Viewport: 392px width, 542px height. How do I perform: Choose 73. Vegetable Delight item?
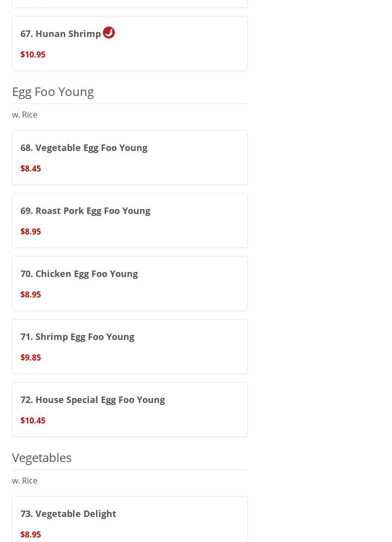[68, 513]
